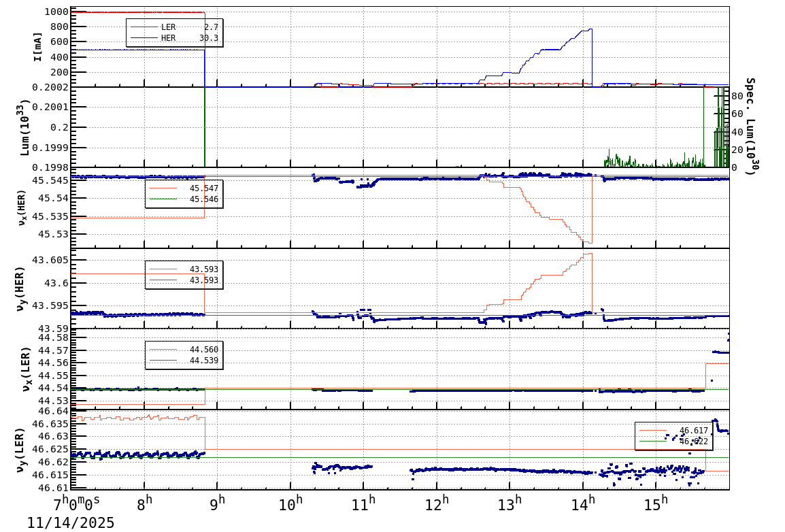The image size is (785, 532).
Task: Click the 13h time axis label
Action: pos(510,503)
